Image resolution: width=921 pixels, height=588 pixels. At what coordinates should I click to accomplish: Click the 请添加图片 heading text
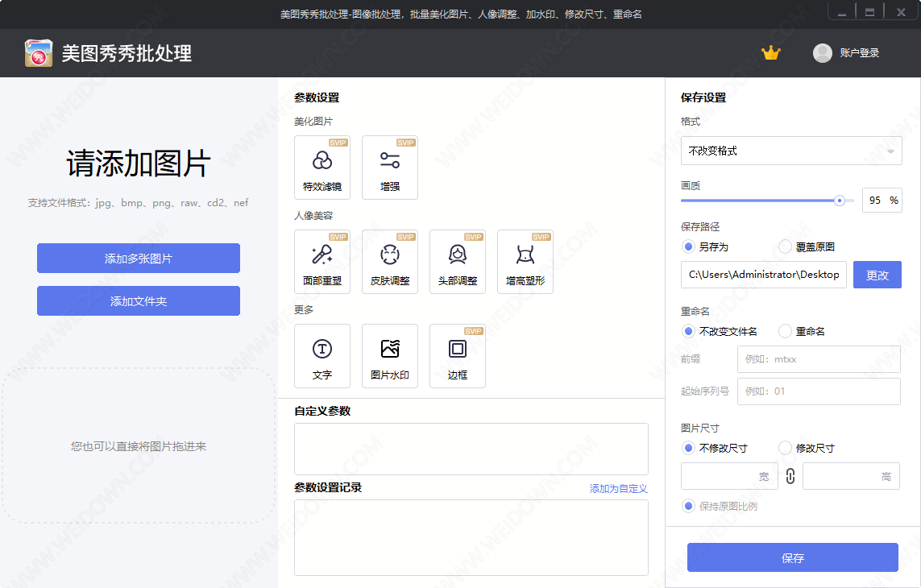139,164
